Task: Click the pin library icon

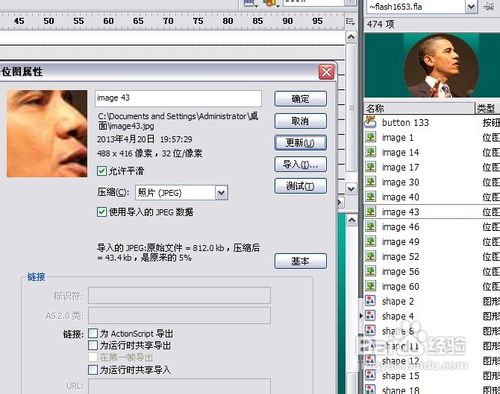Action: pos(489,6)
